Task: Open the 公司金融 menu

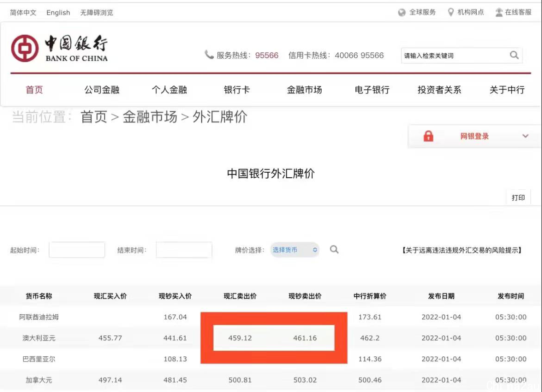Action: click(101, 90)
